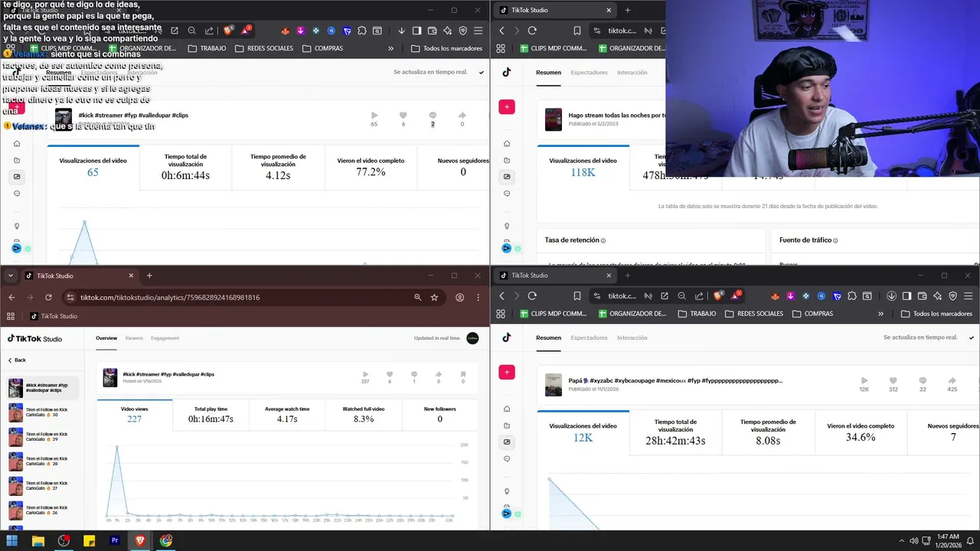Screen dimensions: 980x551
Task: Open REDES SOCIALES folder in top-left window
Action: pos(264,48)
